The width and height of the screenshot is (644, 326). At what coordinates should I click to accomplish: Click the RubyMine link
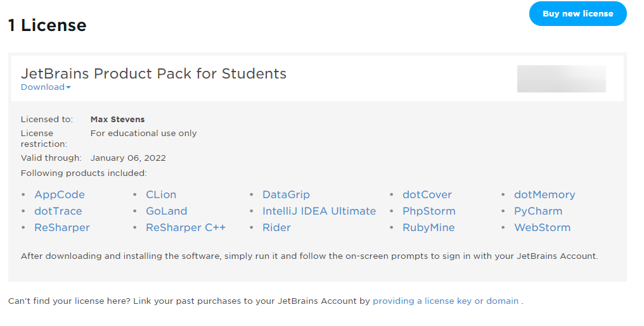428,228
